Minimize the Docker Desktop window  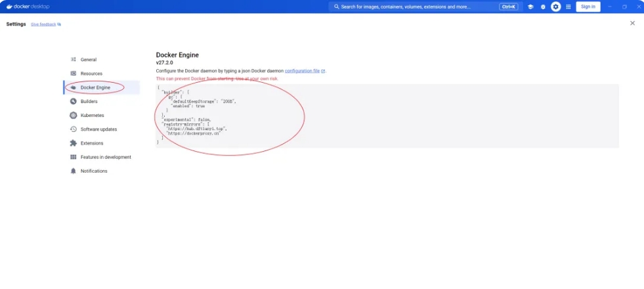coord(609,7)
